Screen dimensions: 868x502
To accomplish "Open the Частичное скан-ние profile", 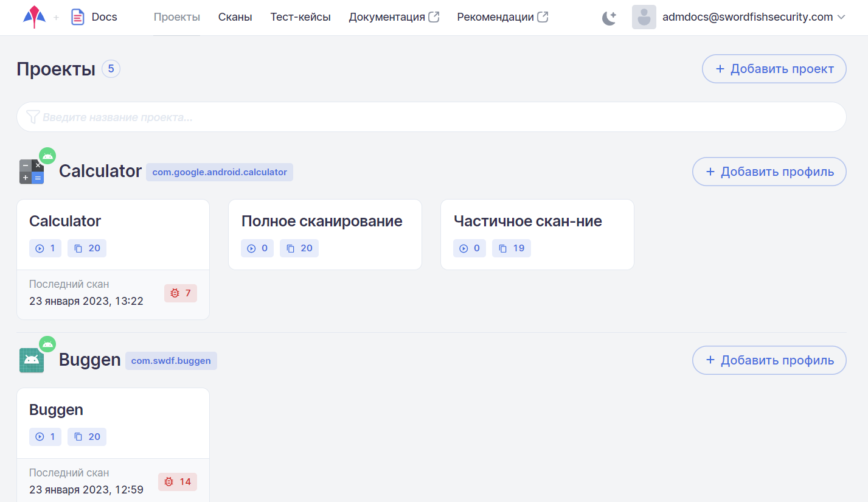I will 528,221.
